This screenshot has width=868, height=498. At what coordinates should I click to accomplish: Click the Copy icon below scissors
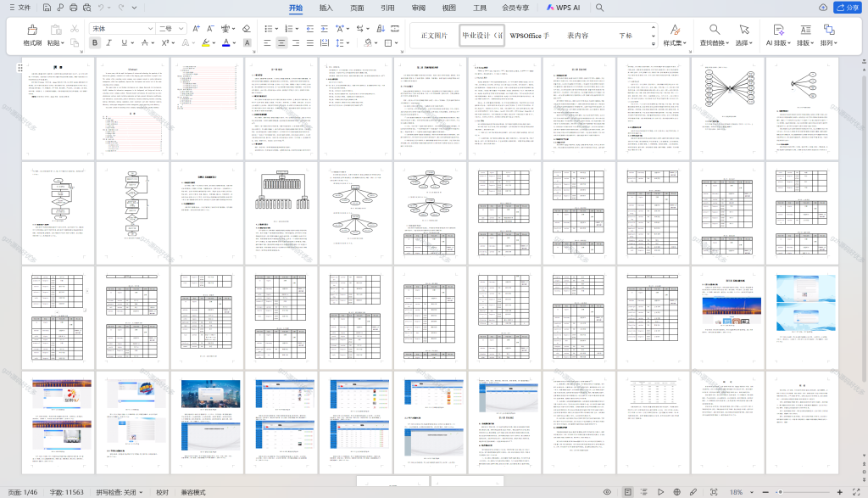[x=75, y=42]
